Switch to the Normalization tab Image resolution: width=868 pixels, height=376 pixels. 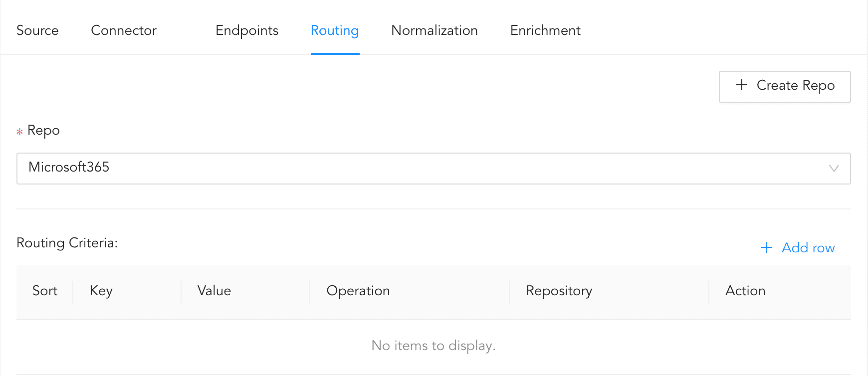[x=434, y=30]
